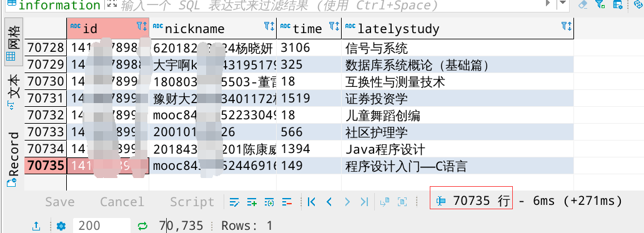Click the duplicate current row icon

pos(269,202)
